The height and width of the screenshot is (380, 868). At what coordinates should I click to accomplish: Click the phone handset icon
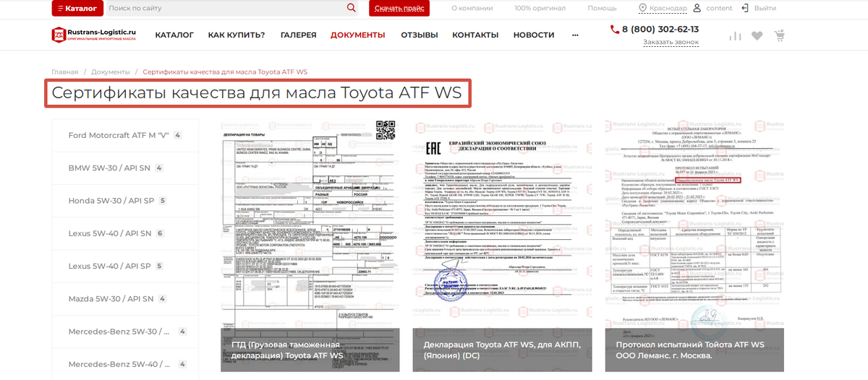click(x=615, y=30)
